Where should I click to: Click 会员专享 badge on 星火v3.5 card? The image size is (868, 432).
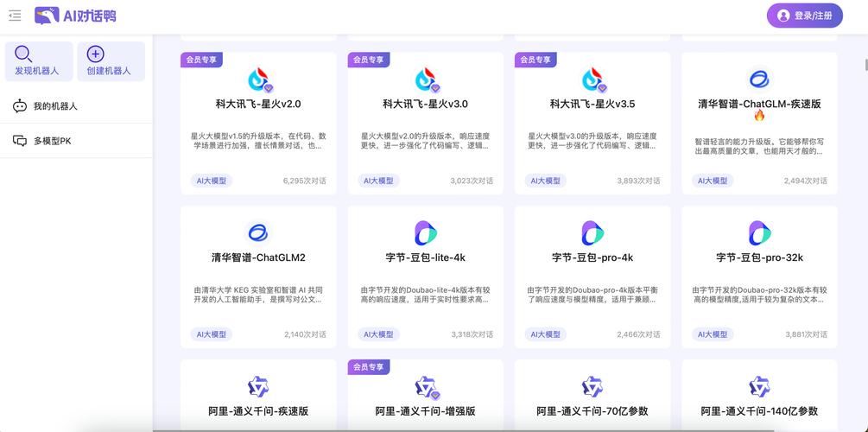(x=535, y=60)
